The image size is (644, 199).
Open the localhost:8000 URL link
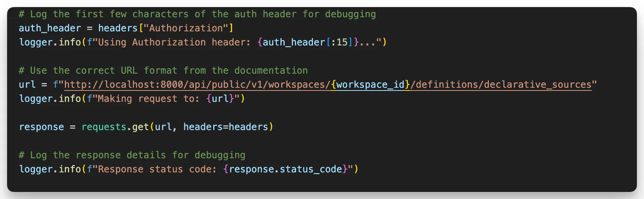tap(328, 85)
